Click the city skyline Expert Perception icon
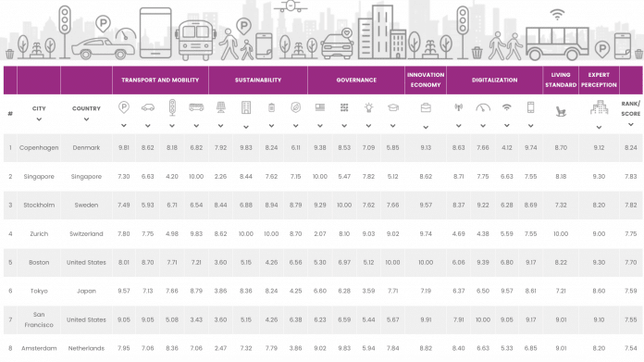644x362 pixels. tap(599, 107)
